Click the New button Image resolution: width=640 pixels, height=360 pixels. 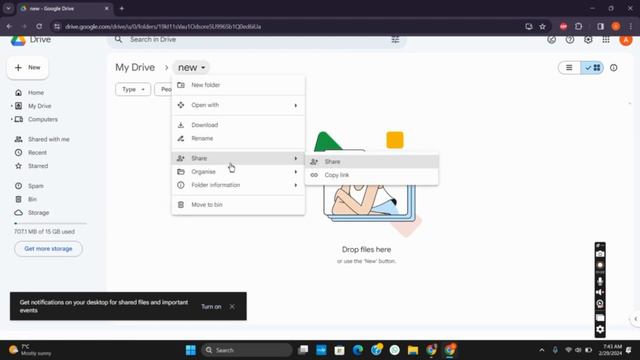[28, 68]
